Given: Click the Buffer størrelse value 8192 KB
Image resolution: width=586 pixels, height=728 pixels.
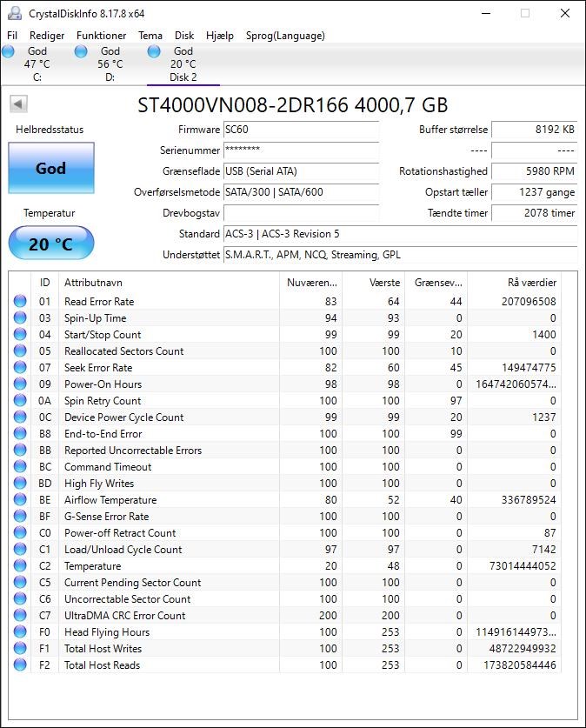Looking at the screenshot, I should pyautogui.click(x=534, y=130).
